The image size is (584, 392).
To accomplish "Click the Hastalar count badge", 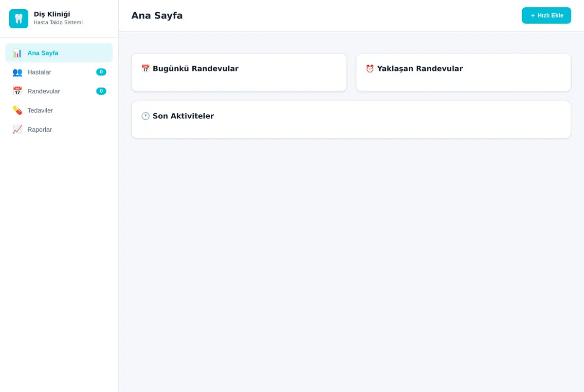I will [101, 72].
